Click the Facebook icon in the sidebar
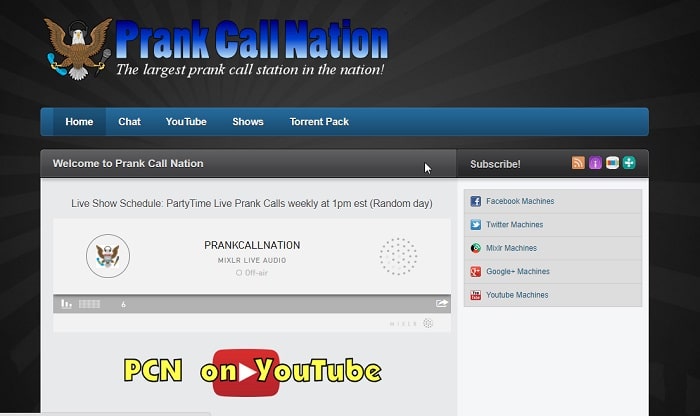Viewport: 700px width, 416px height. pos(475,201)
